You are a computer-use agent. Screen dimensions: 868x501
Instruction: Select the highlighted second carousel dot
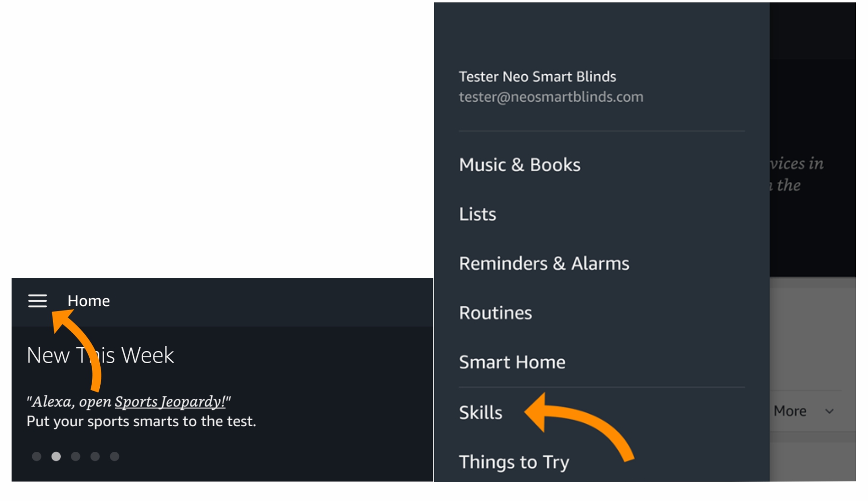pos(56,456)
